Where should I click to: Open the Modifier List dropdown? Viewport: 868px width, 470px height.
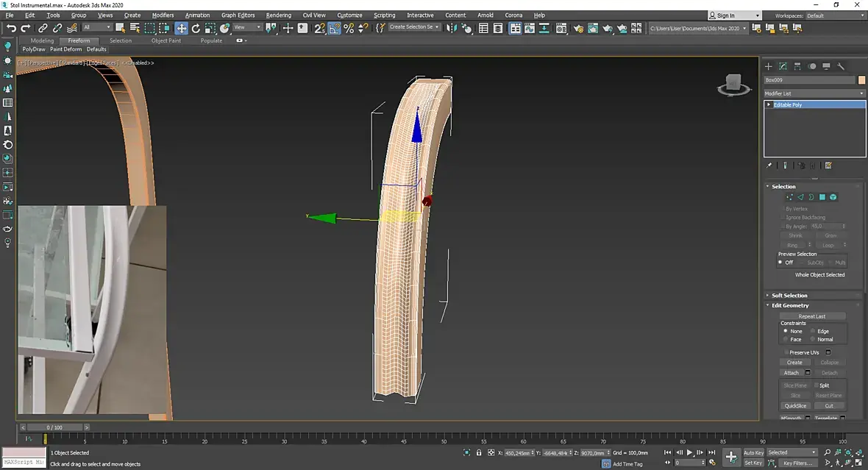(814, 93)
